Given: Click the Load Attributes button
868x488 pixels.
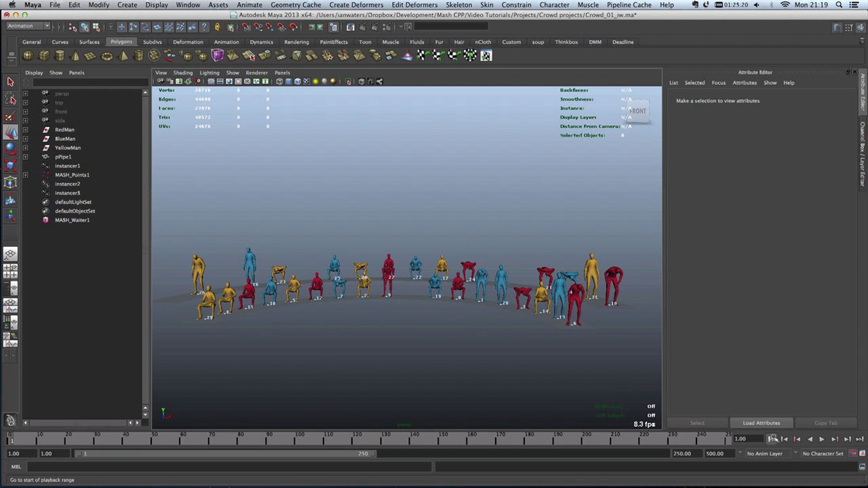Looking at the screenshot, I should pyautogui.click(x=761, y=423).
